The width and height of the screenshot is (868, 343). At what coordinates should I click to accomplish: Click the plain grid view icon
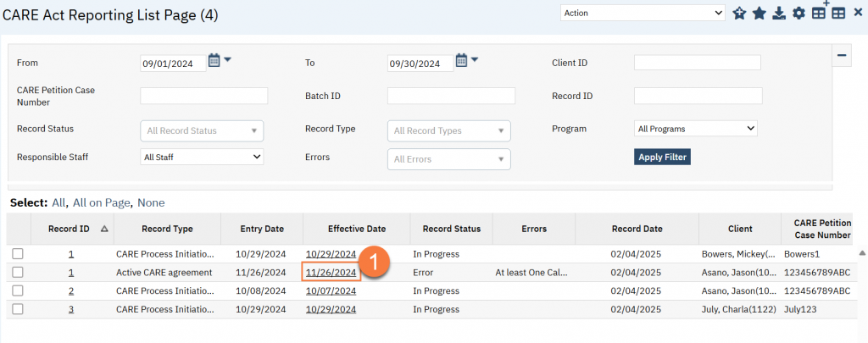(x=837, y=14)
